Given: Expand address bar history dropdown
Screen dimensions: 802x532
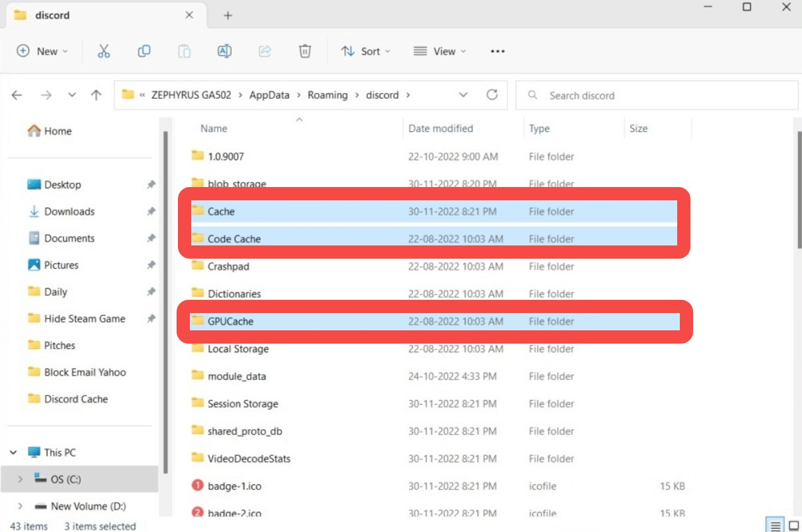Looking at the screenshot, I should pyautogui.click(x=463, y=95).
